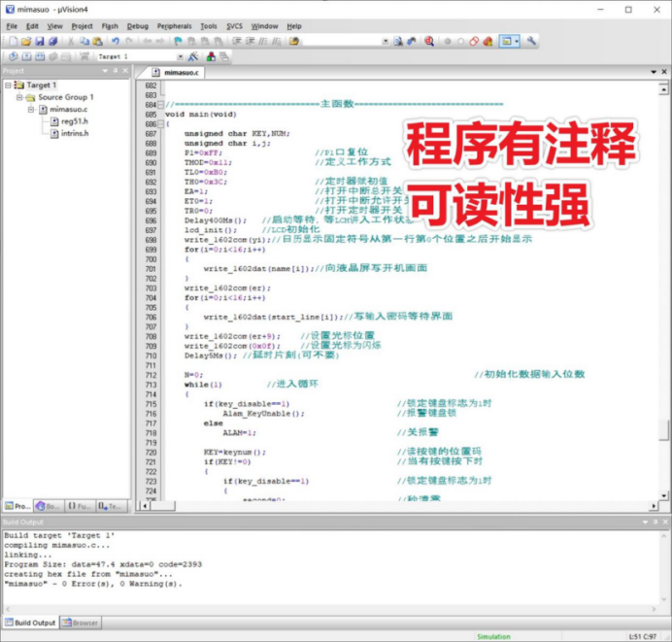Click the New file icon
672x642 pixels.
tap(14, 41)
